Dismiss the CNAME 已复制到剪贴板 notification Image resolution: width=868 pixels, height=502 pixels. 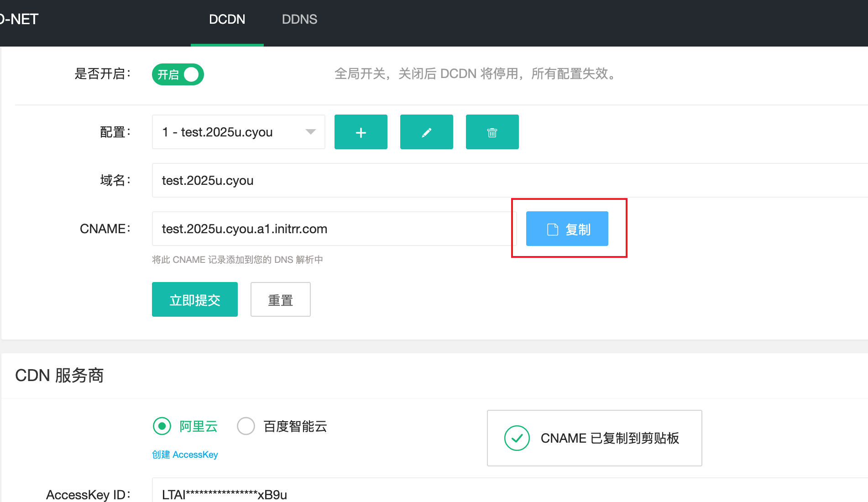coord(594,438)
